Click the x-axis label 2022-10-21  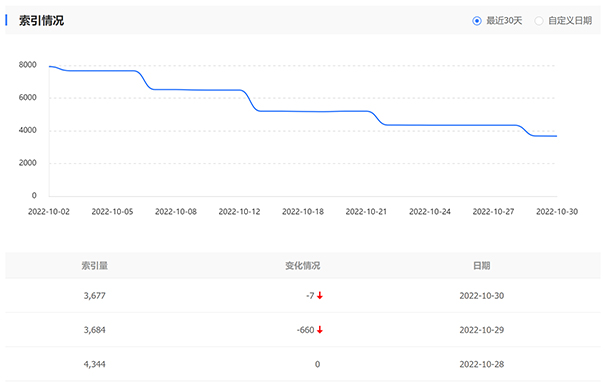[366, 211]
